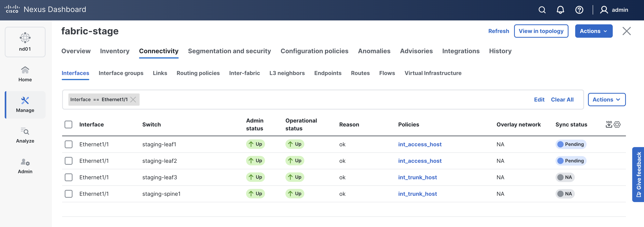Click the help question mark icon
Viewport: 644px width, 227px height.
[x=579, y=10]
